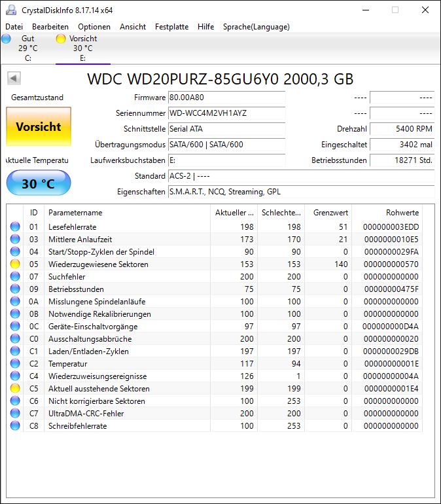The height and width of the screenshot is (504, 441).
Task: Click the ID column header
Action: [x=34, y=213]
